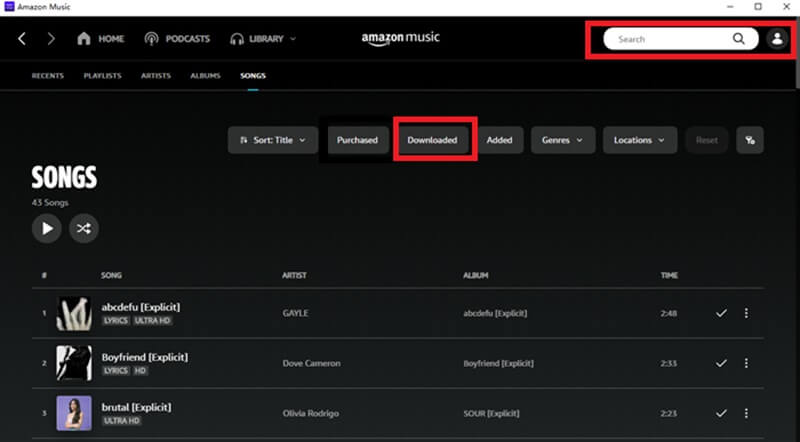This screenshot has height=442, width=800.
Task: Expand the Sort: Title dropdown
Action: pyautogui.click(x=273, y=140)
